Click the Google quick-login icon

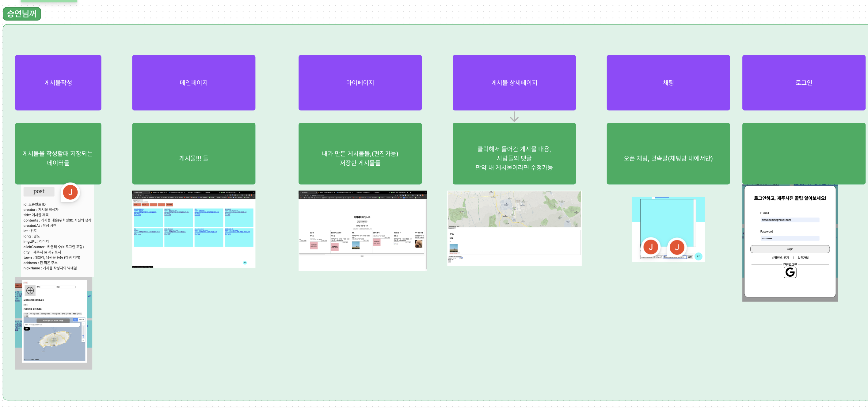point(790,272)
